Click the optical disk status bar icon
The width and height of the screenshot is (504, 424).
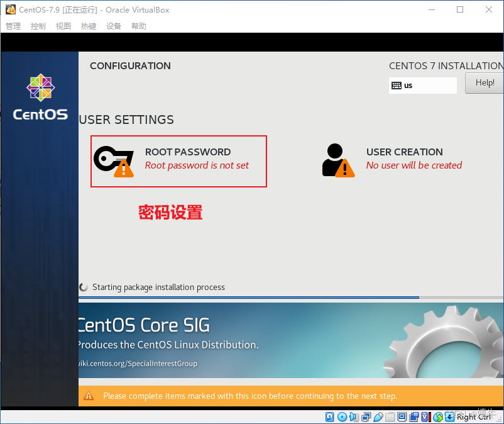click(342, 416)
